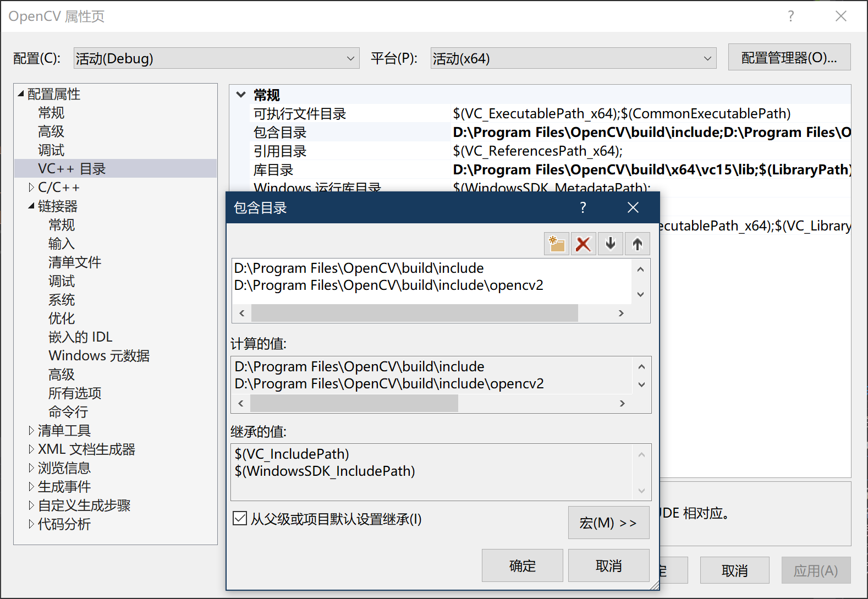Click left arrow of include list horizontal scrollbar
The width and height of the screenshot is (868, 599).
pyautogui.click(x=242, y=313)
